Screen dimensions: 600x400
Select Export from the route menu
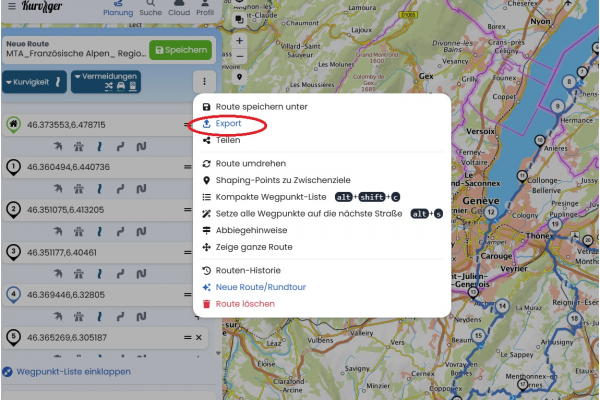pos(228,124)
